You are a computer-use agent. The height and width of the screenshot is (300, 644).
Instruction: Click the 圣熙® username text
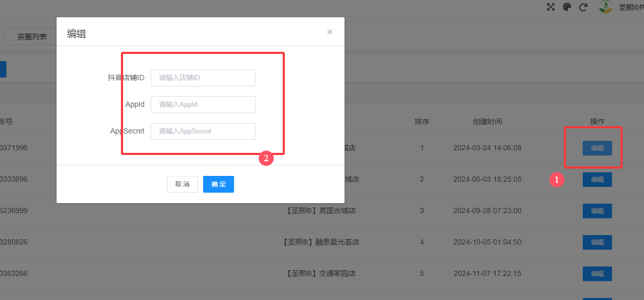[631, 7]
